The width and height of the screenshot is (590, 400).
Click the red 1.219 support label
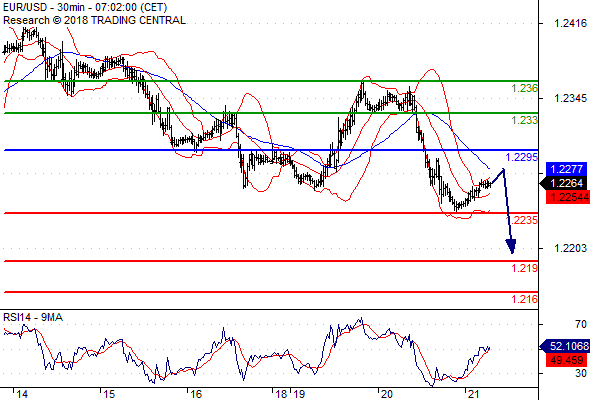(524, 268)
